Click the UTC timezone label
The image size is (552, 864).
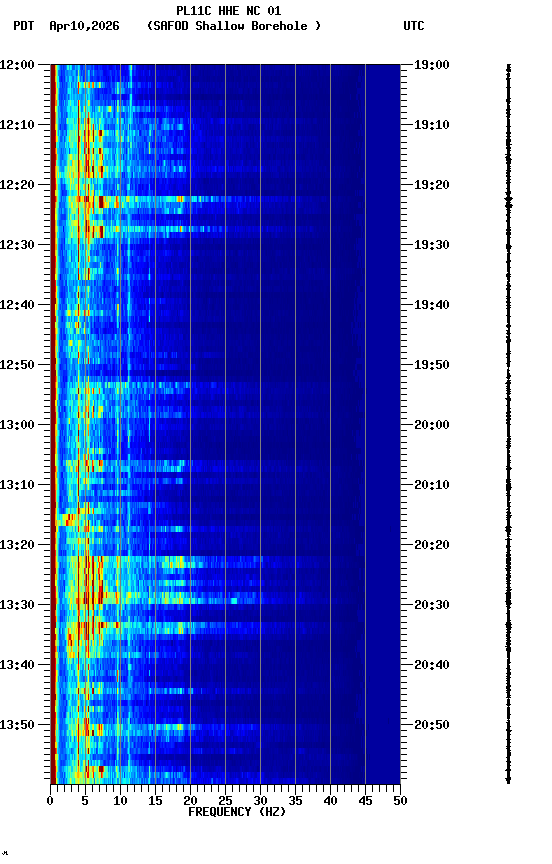414,26
